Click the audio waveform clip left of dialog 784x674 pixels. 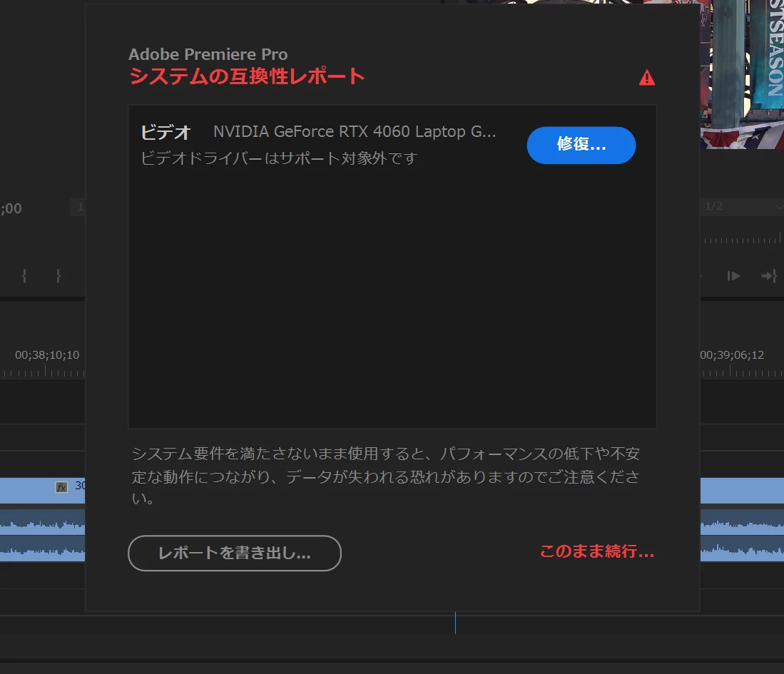coord(43,535)
